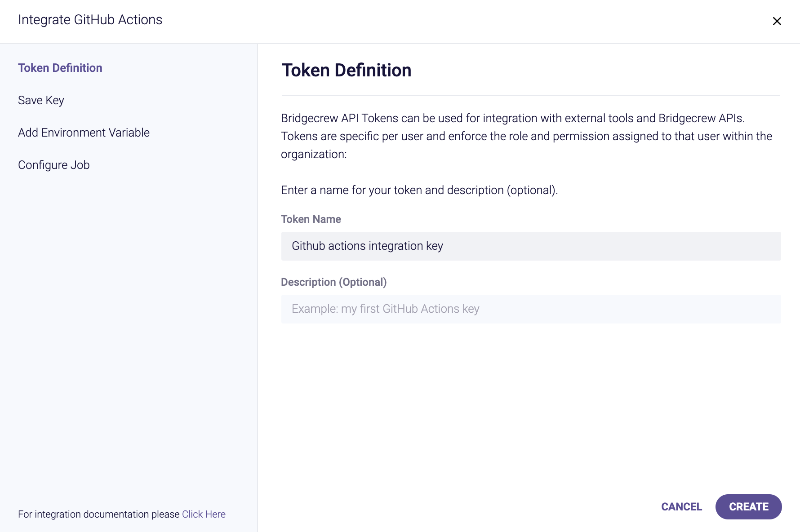Focus the Description (Optional) field
This screenshot has height=532, width=800.
[x=531, y=309]
